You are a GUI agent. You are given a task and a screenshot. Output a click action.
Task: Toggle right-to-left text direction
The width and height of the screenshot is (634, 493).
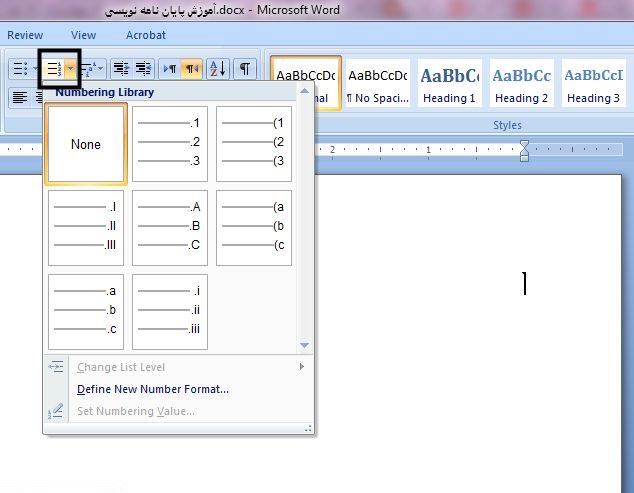pyautogui.click(x=193, y=69)
